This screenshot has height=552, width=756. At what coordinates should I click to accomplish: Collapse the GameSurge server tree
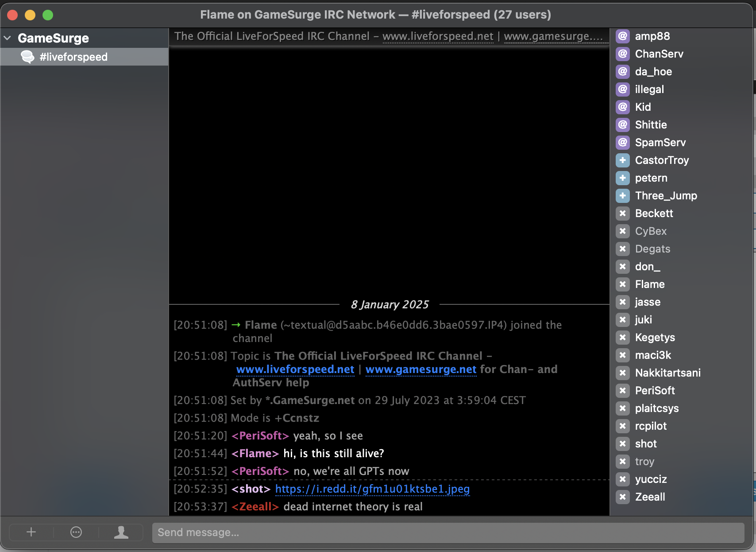[x=7, y=38]
